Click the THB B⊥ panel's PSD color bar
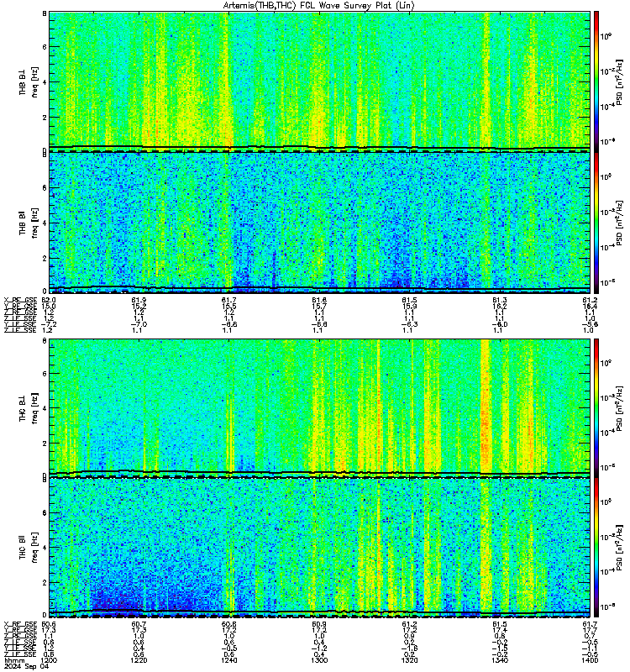Viewport: 630px width, 672px height. [x=596, y=81]
